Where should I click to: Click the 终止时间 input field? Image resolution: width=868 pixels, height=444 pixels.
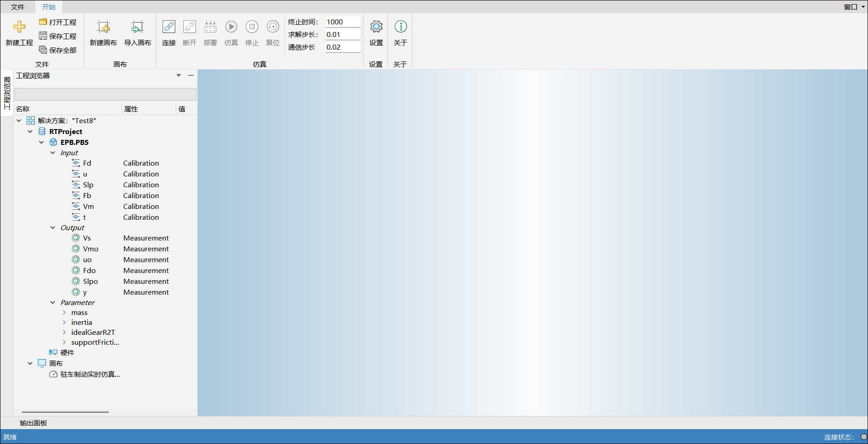pos(342,22)
